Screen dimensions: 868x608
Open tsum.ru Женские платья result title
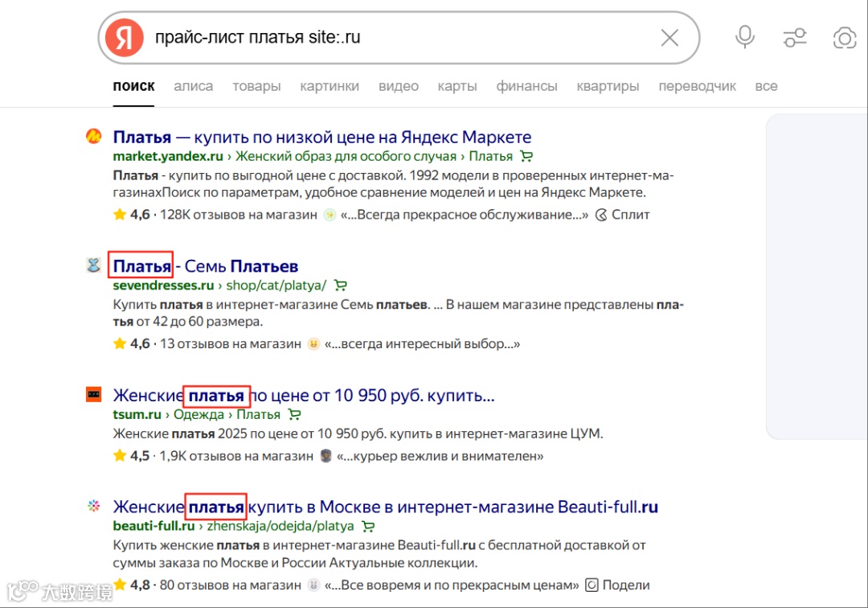304,396
